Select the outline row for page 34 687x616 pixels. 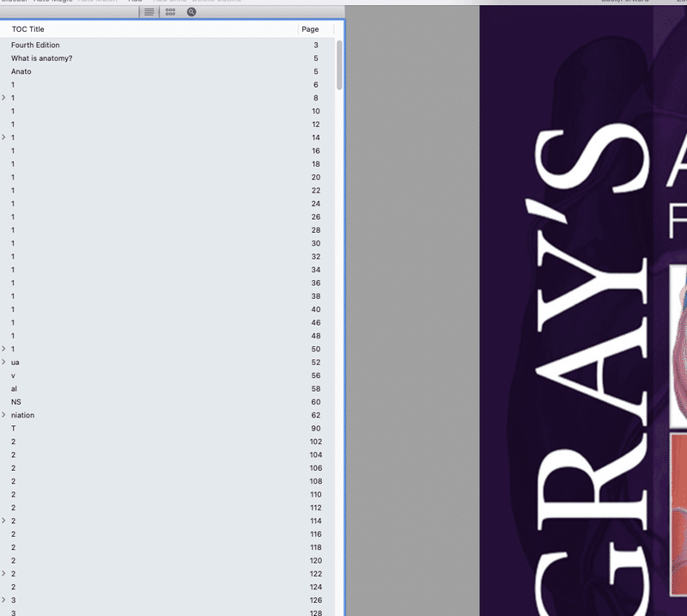pos(167,270)
